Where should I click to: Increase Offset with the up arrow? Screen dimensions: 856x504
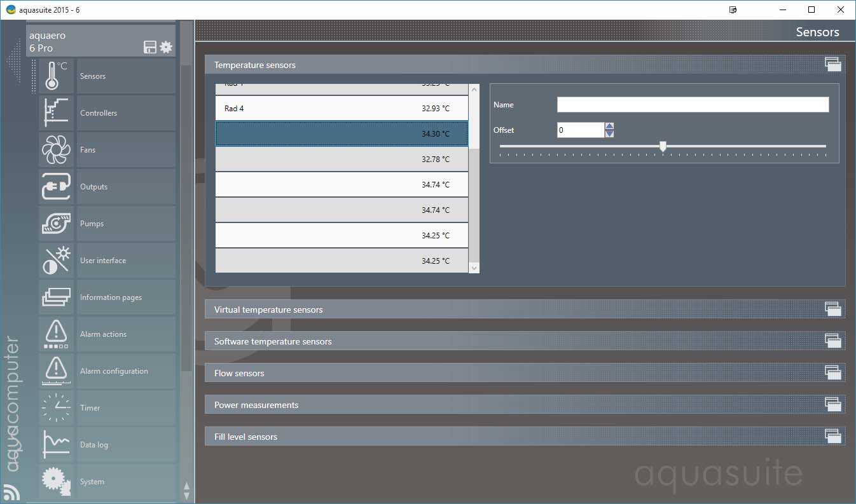pyautogui.click(x=609, y=126)
